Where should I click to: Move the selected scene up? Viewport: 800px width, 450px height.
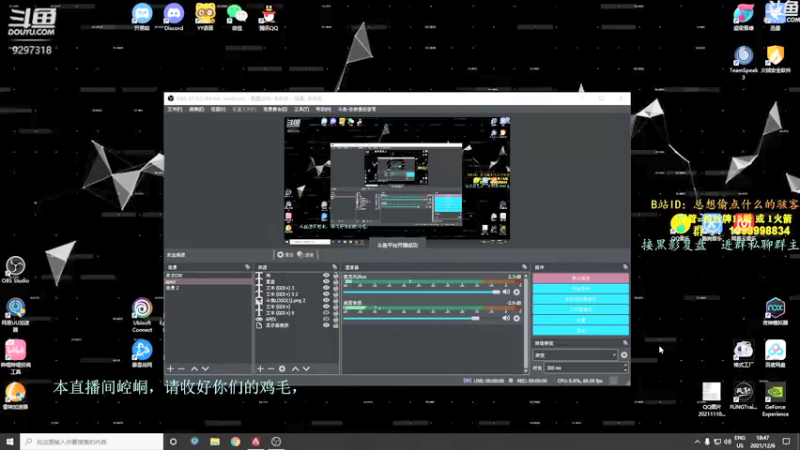(x=194, y=368)
